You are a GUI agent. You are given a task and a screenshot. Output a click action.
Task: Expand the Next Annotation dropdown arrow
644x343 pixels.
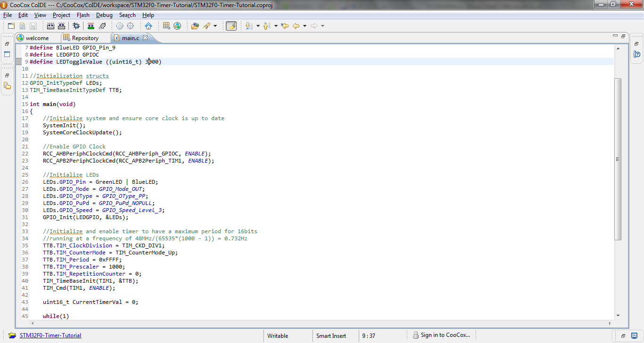click(x=258, y=26)
